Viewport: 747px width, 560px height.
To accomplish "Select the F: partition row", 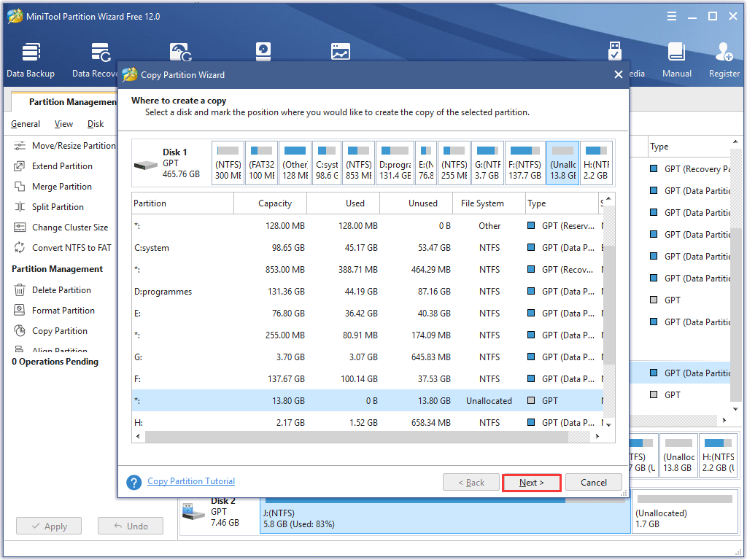I will coord(368,379).
